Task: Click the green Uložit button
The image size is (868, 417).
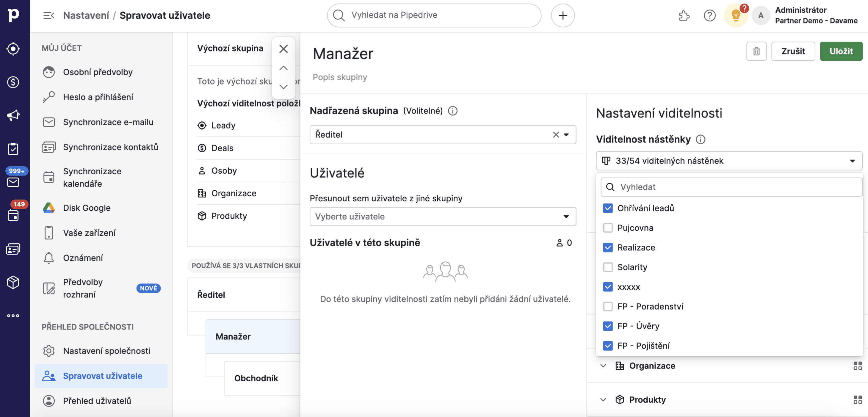Action: pos(841,51)
